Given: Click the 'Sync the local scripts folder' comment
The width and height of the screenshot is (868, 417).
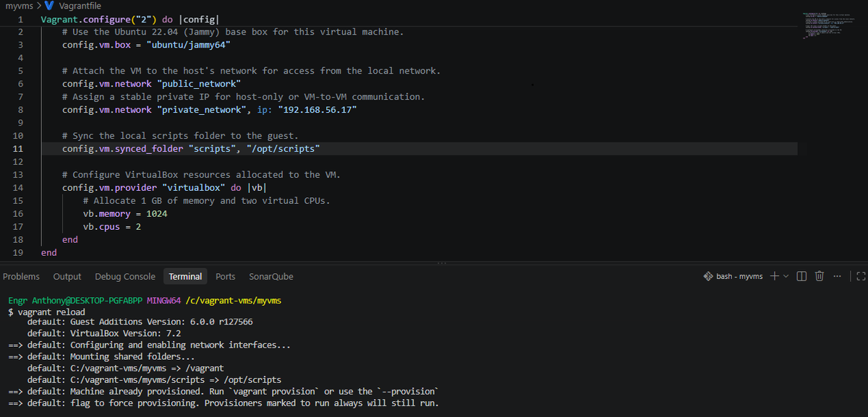Looking at the screenshot, I should (x=180, y=136).
